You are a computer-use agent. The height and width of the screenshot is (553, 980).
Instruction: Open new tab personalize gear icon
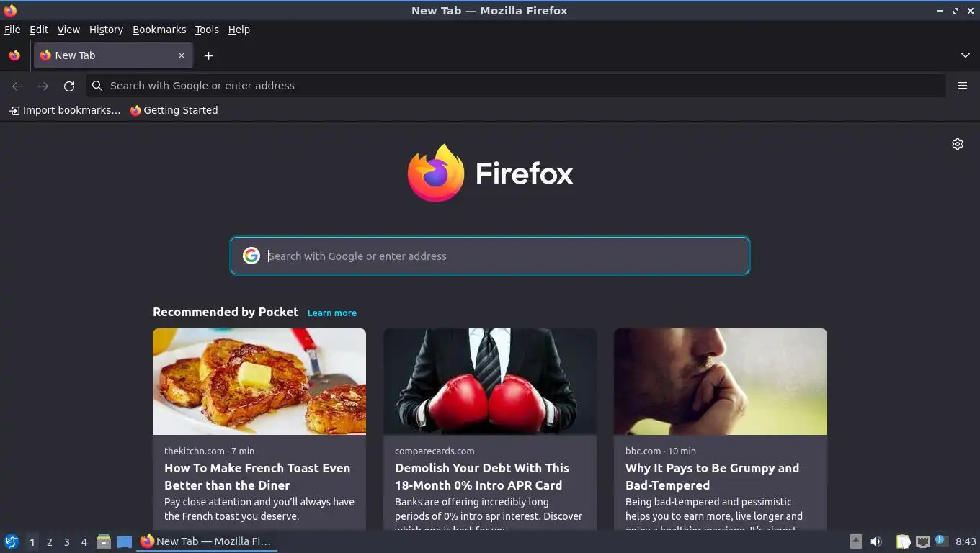(958, 144)
